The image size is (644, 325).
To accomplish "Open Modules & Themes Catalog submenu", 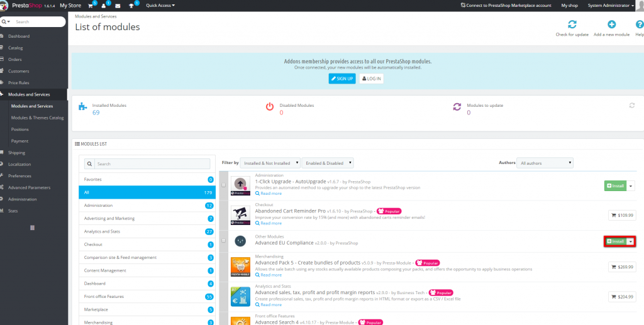I will pyautogui.click(x=37, y=118).
